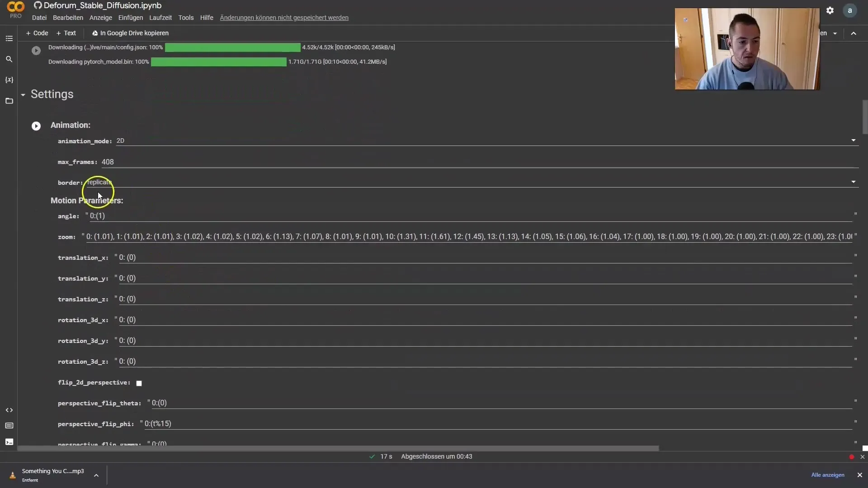Screen dimensions: 868x488
Task: Toggle the flip_2d_perspective checkbox
Action: click(x=139, y=383)
